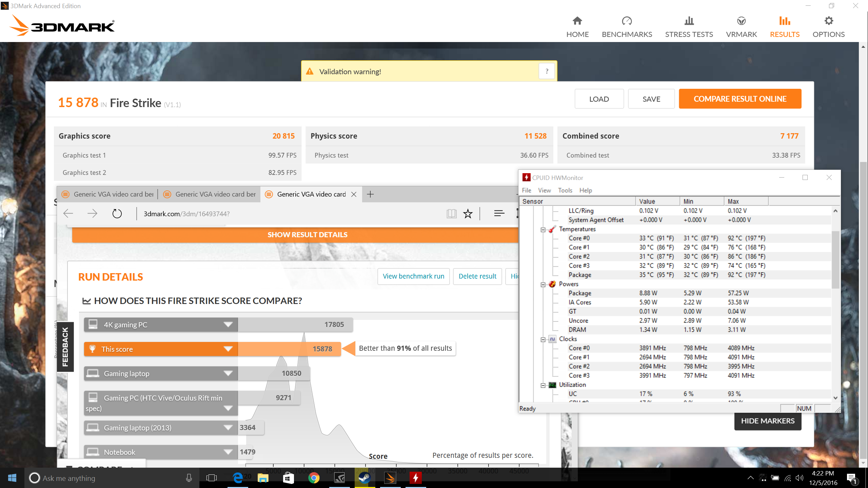The height and width of the screenshot is (488, 868).
Task: Click Hide Markers button
Action: [768, 421]
